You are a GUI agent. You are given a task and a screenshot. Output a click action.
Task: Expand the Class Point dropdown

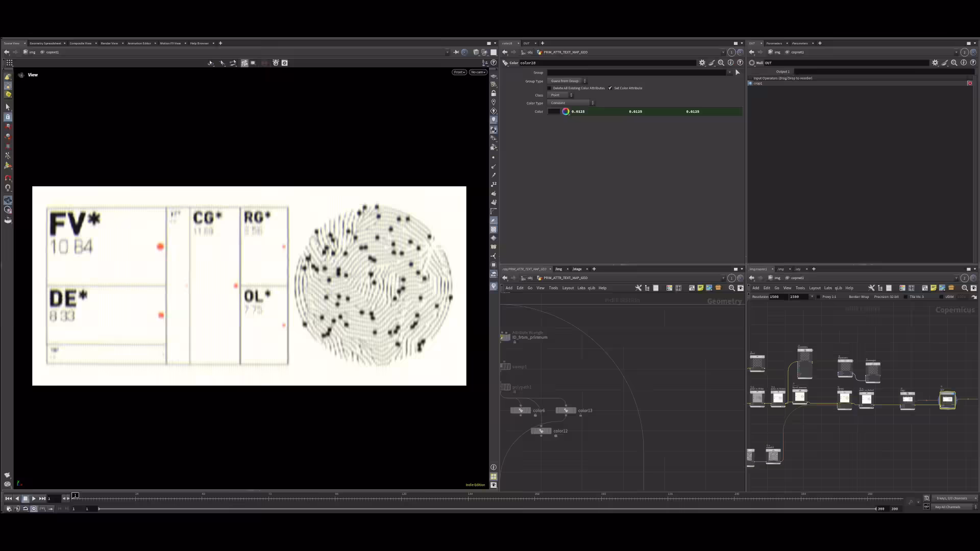(560, 95)
